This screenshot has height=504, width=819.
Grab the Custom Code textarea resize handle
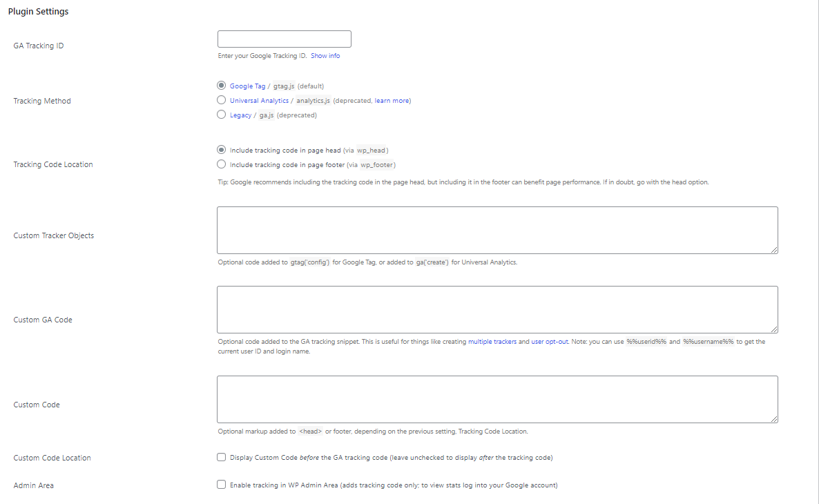click(x=774, y=419)
